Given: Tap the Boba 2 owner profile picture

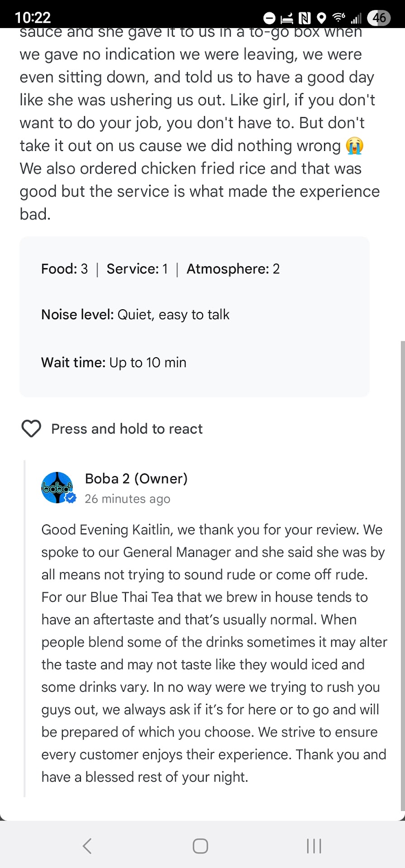Looking at the screenshot, I should point(57,488).
